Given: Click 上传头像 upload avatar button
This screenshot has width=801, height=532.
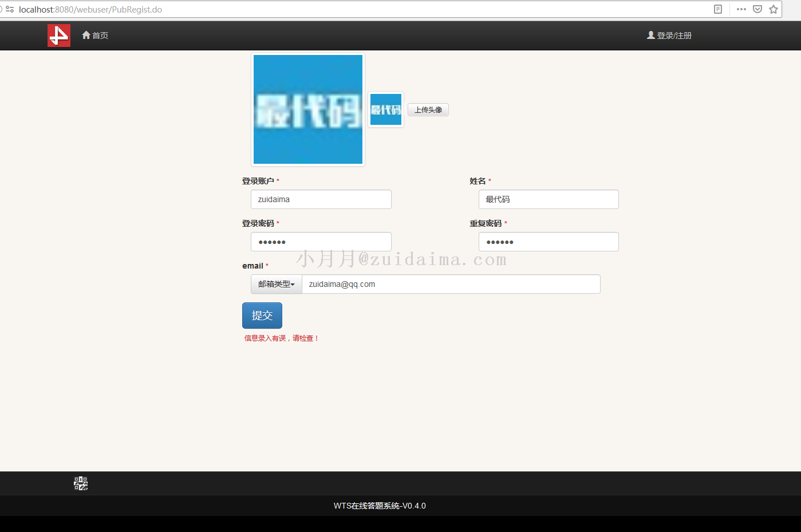Looking at the screenshot, I should [428, 110].
